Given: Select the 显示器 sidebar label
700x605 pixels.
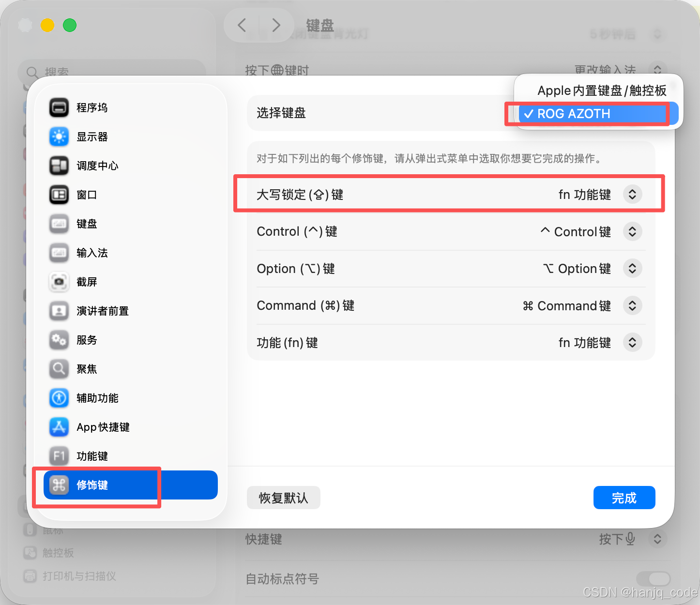Looking at the screenshot, I should tap(92, 136).
